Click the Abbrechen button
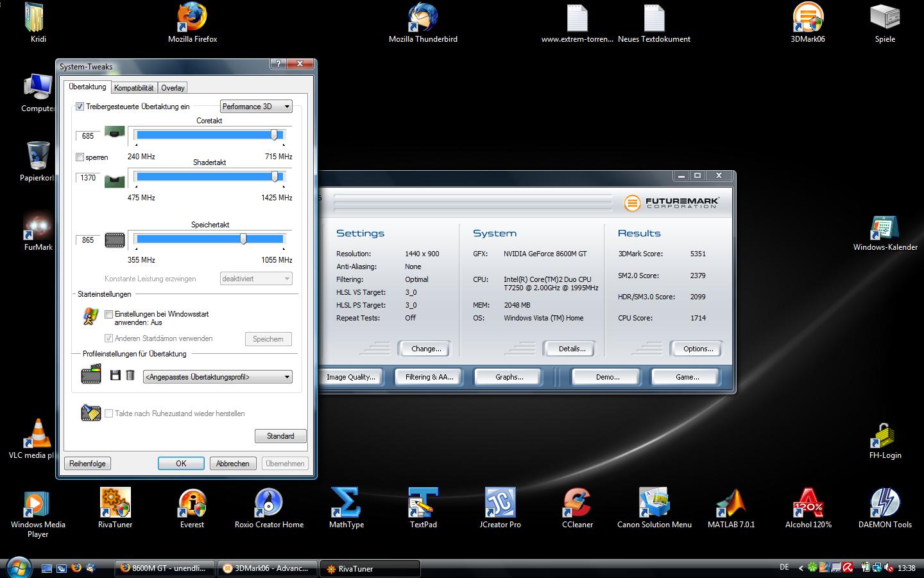 tap(232, 464)
